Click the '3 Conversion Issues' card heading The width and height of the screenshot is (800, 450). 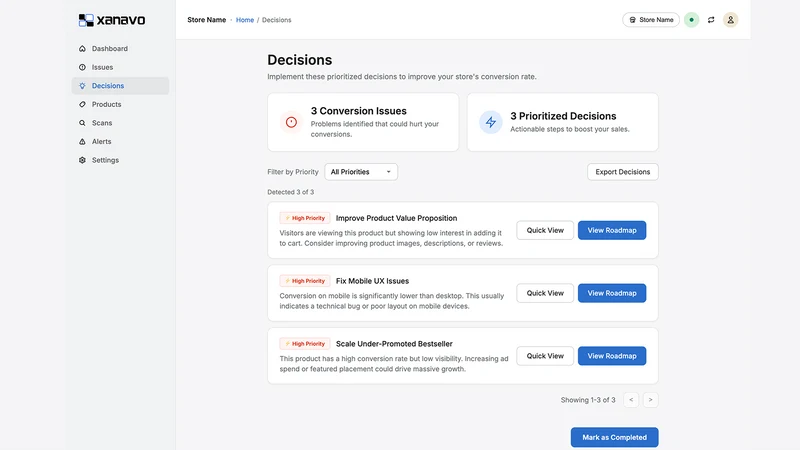click(x=359, y=111)
